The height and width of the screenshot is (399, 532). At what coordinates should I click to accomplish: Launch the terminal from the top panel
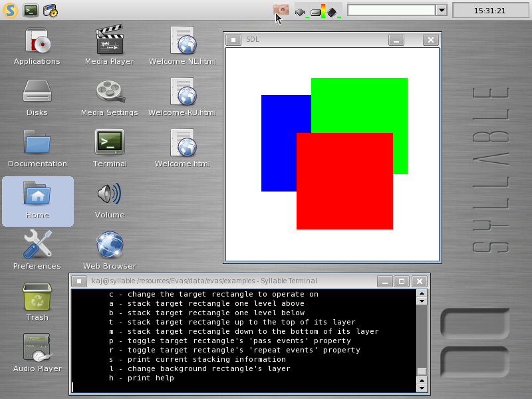[x=31, y=10]
